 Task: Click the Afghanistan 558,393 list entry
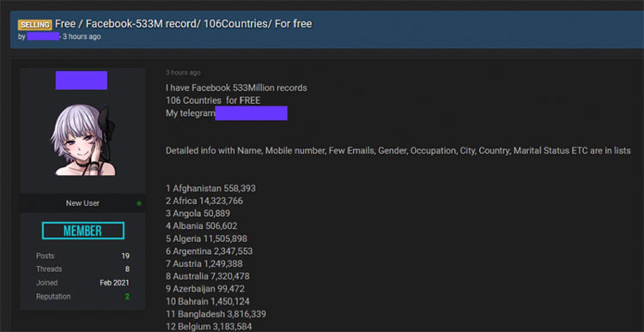click(x=211, y=188)
